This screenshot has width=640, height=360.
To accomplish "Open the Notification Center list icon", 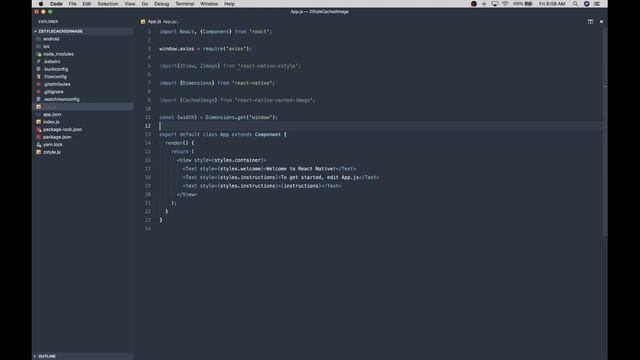I will 597,4.
